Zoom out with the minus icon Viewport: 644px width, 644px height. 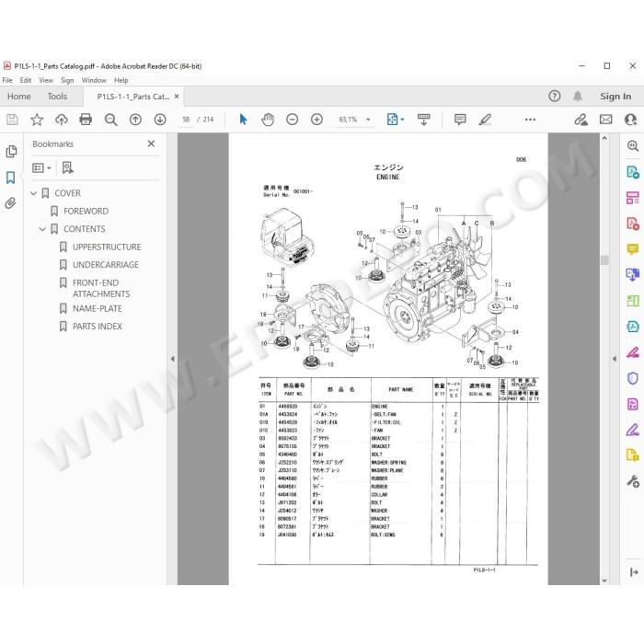pyautogui.click(x=292, y=120)
